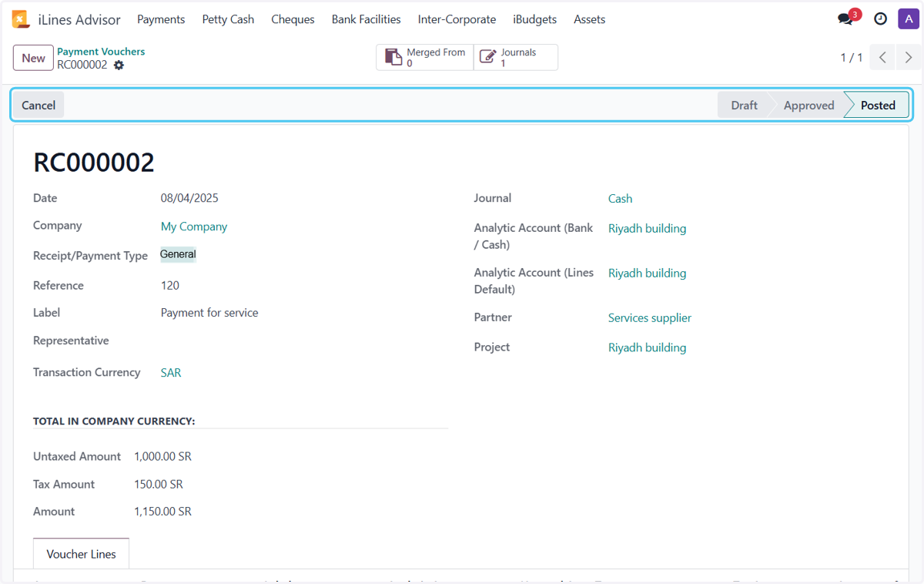This screenshot has width=924, height=584.
Task: Open the user avatar menu
Action: point(909,19)
